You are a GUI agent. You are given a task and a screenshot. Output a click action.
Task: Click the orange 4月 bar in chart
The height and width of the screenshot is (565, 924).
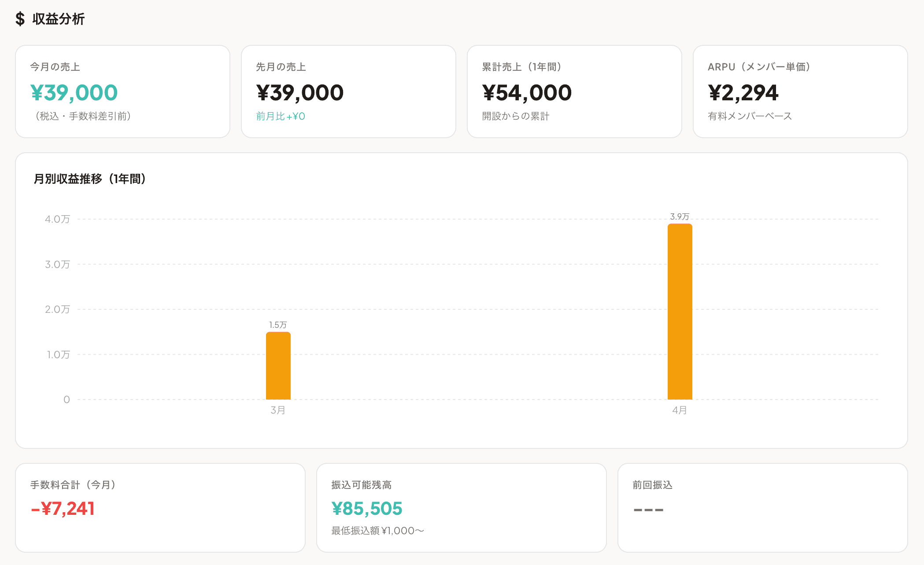click(680, 312)
